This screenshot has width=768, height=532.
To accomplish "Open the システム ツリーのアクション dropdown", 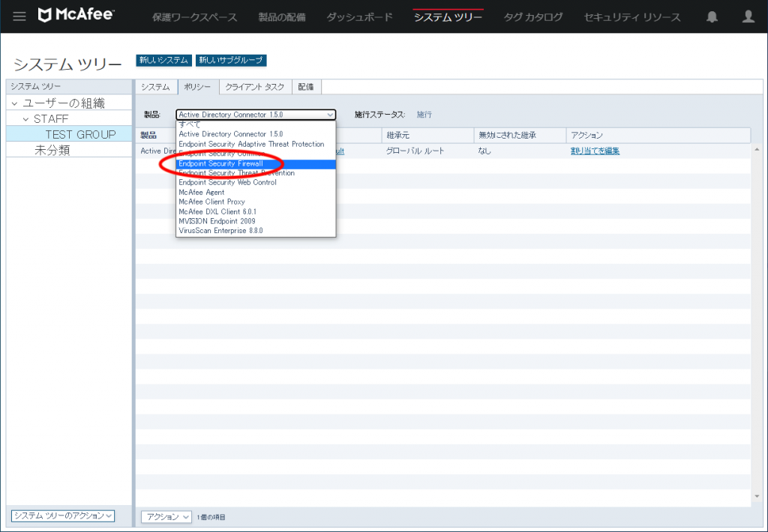I will pos(63,516).
